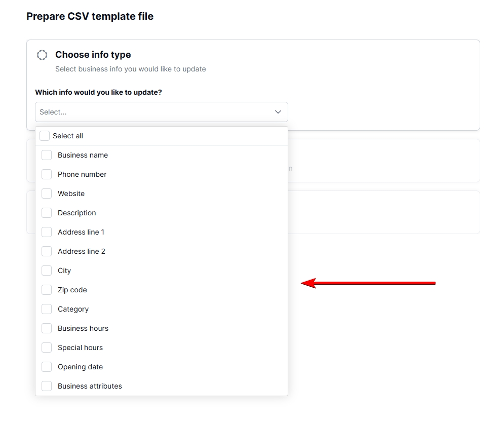Click the dashed circle step icon beside Choose info type
Viewport: 504px width, 423px height.
42,55
